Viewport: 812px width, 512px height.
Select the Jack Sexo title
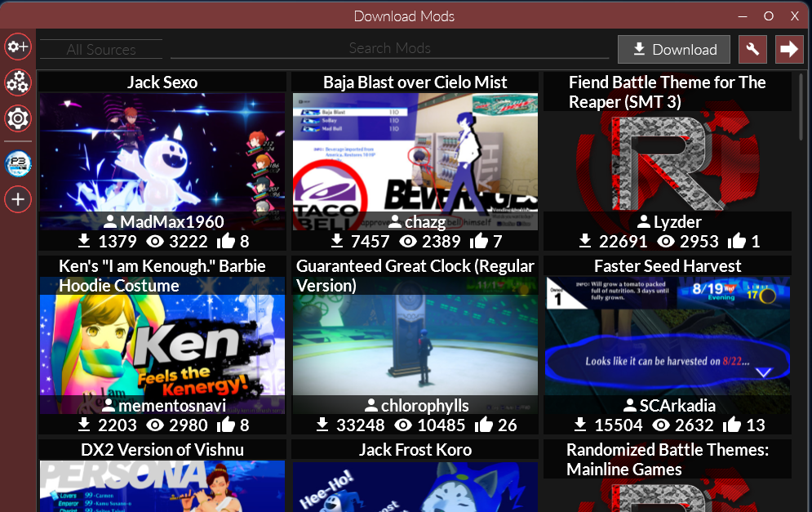(162, 82)
